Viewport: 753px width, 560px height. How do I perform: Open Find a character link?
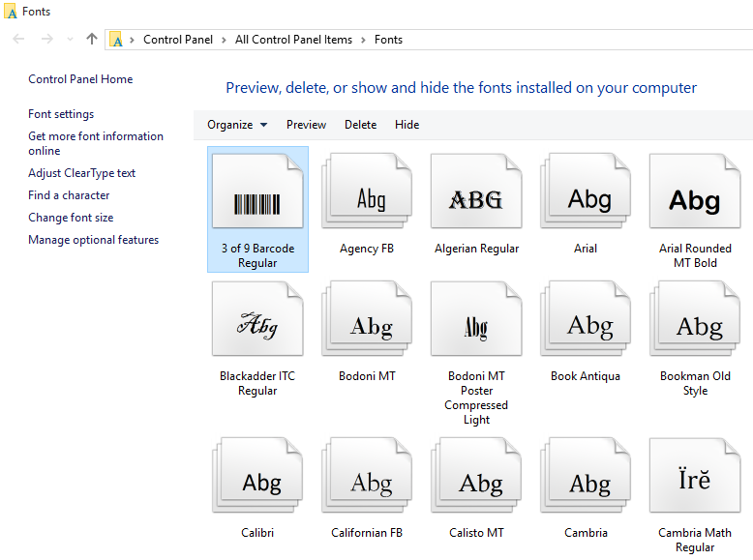[x=69, y=195]
